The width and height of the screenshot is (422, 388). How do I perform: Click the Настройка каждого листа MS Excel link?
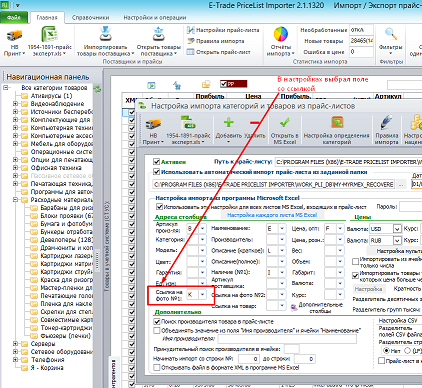click(x=272, y=215)
